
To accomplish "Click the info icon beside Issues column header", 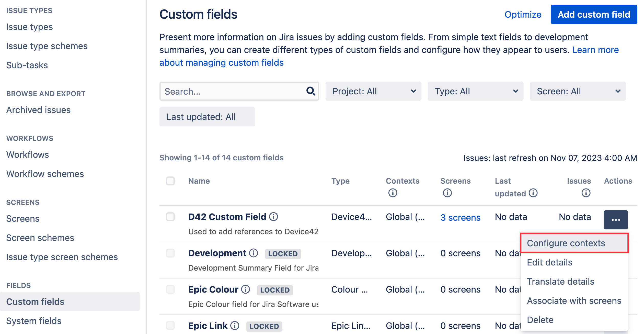I will click(x=586, y=193).
